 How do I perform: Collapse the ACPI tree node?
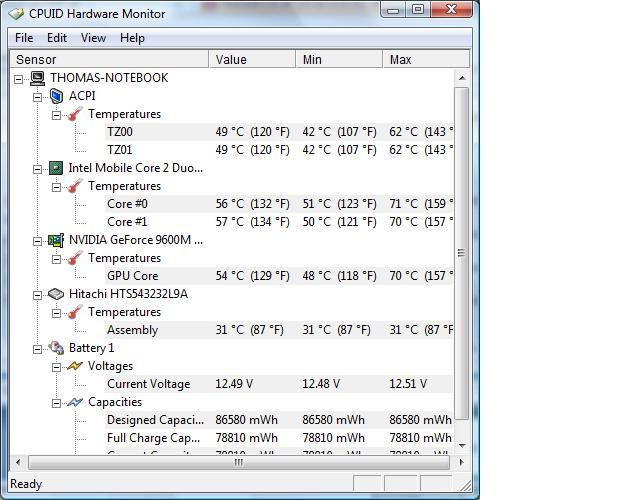pos(38,97)
